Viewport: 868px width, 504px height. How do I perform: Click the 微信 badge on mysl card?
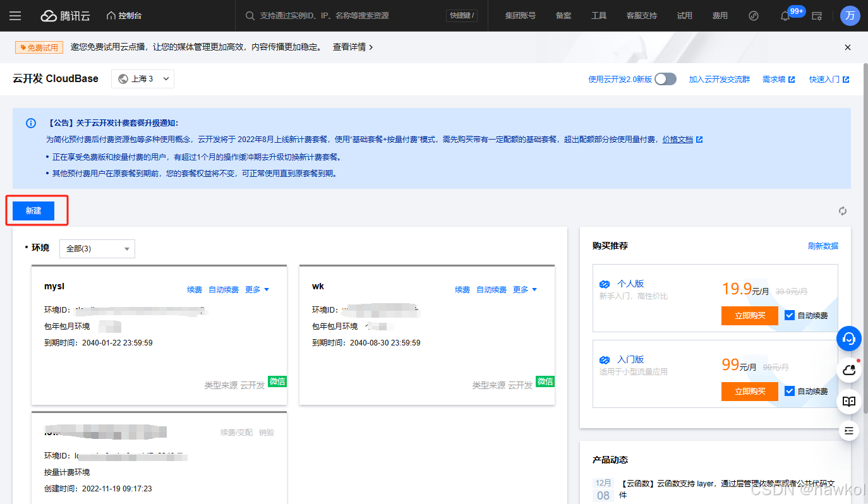(277, 381)
